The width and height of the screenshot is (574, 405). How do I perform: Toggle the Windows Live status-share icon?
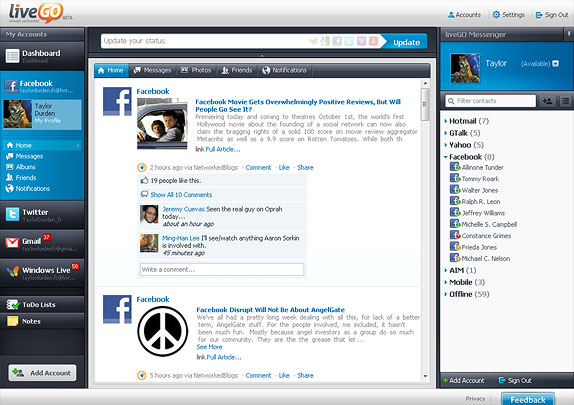coord(313,41)
